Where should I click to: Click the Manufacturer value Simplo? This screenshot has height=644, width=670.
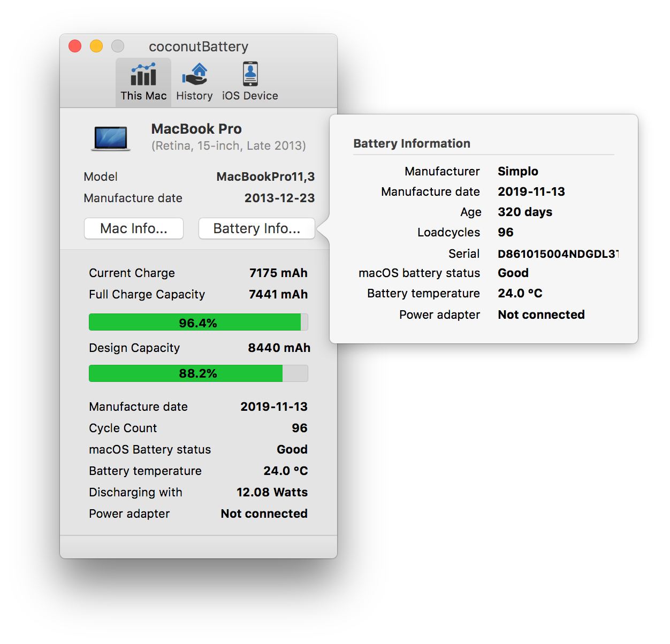pyautogui.click(x=518, y=171)
